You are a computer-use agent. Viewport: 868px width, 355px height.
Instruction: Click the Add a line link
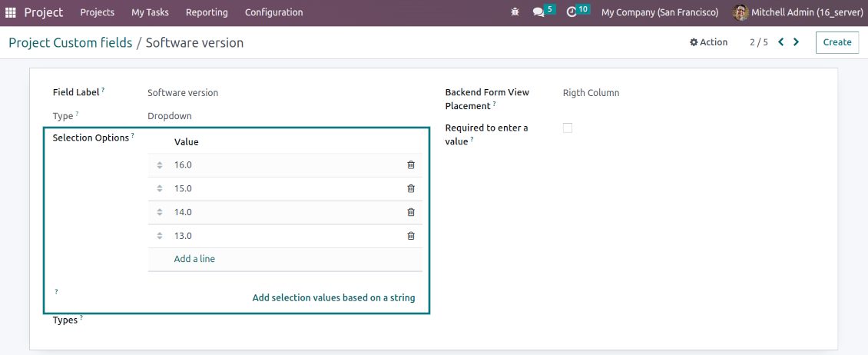coord(194,259)
